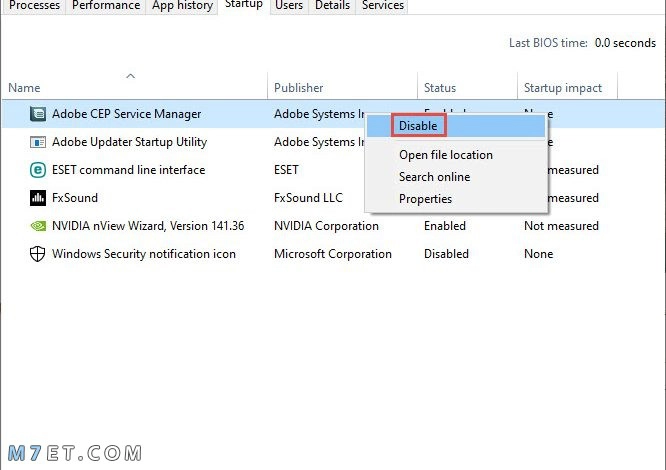The width and height of the screenshot is (666, 470).
Task: Switch to the Processes tab
Action: [x=34, y=6]
